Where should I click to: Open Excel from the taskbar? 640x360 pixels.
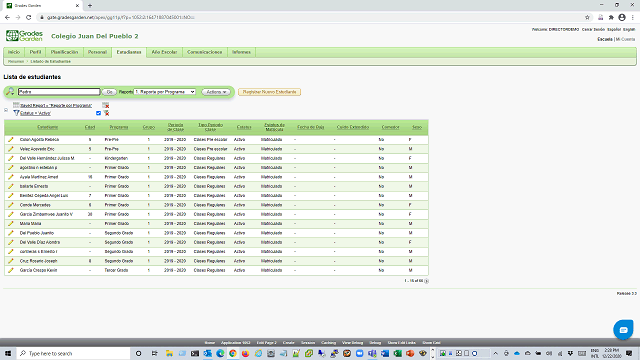pyautogui.click(x=397, y=353)
